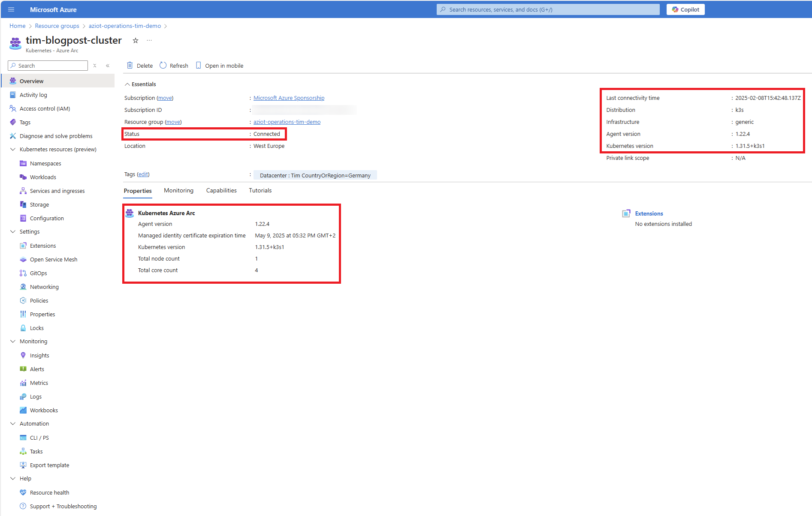Viewport: 812px width, 516px height.
Task: Collapse the Automation menu group
Action: tap(13, 423)
